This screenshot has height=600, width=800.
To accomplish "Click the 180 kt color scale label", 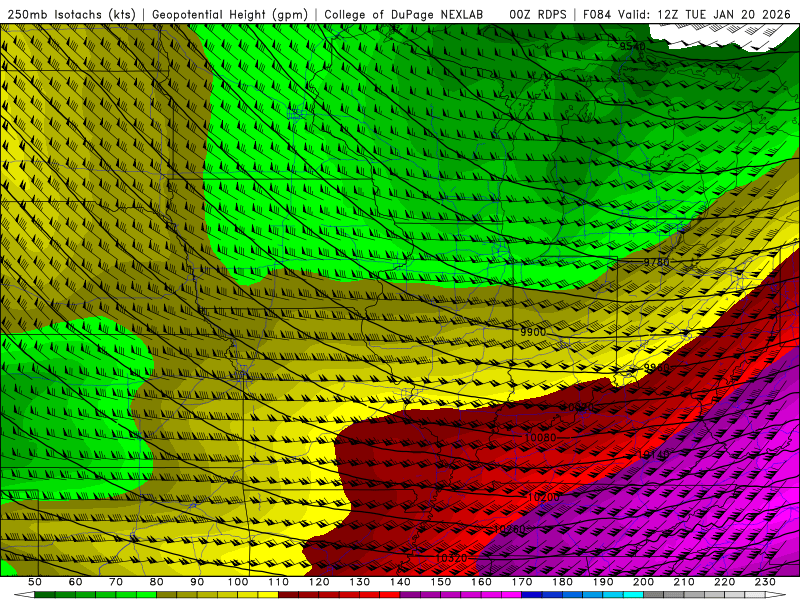I will click(x=563, y=582).
